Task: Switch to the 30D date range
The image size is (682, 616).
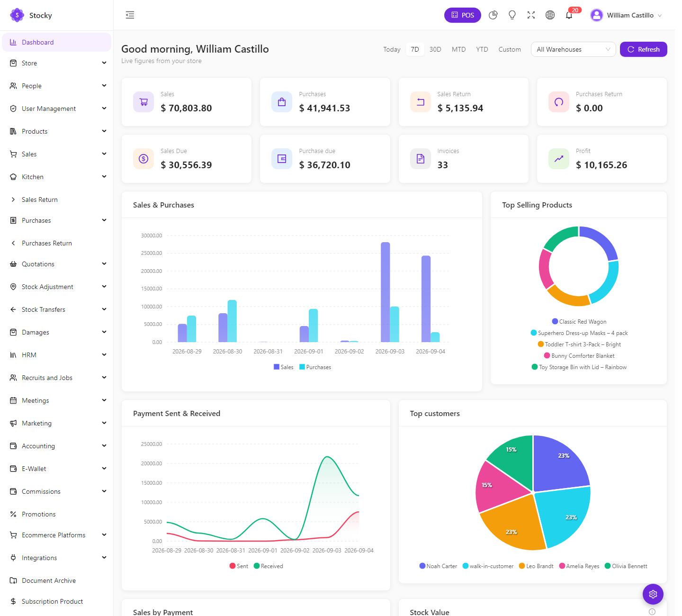Action: click(435, 49)
